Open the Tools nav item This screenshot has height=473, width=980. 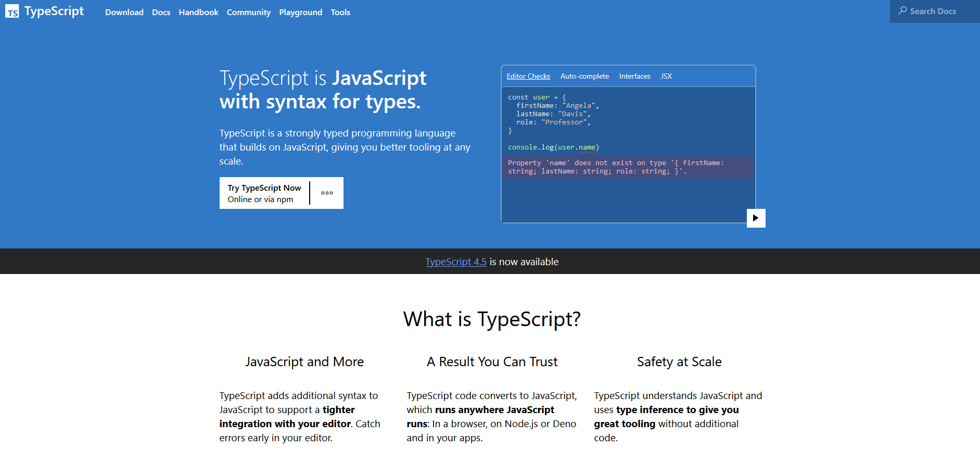click(x=340, y=12)
